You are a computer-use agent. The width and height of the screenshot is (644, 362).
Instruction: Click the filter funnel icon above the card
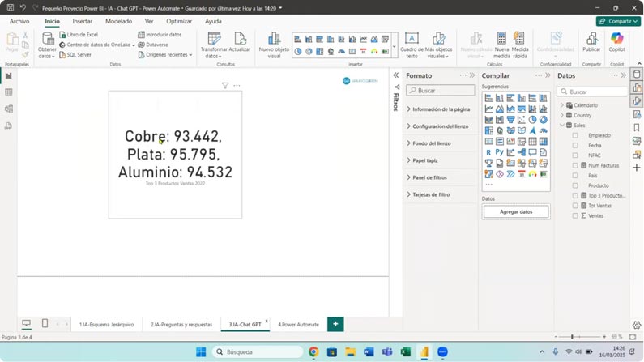pyautogui.click(x=225, y=85)
